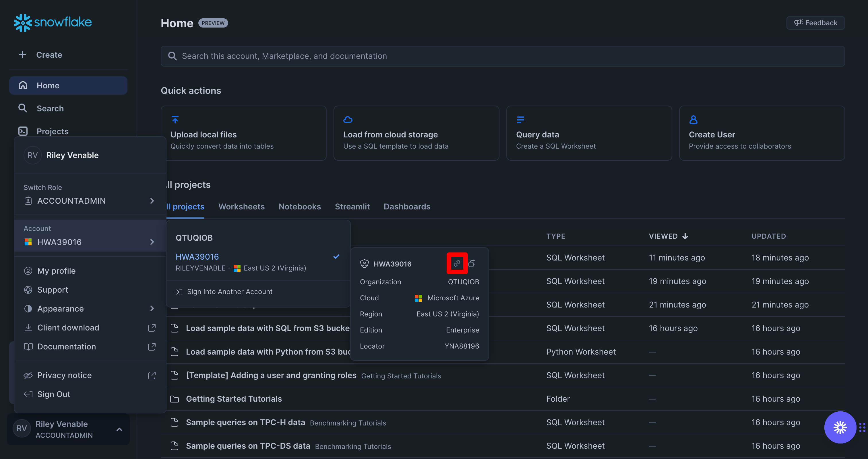Click Sign Out
Viewport: 868px width, 459px height.
[x=90, y=394]
